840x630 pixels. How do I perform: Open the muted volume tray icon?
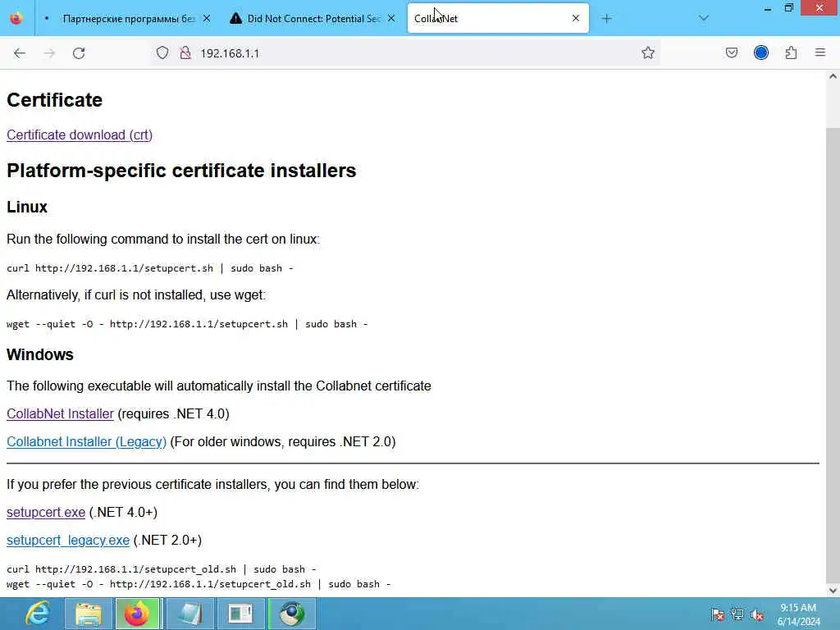tap(757, 614)
